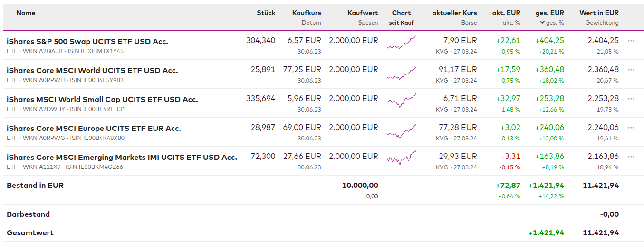Open options menu for S&P 500 Swap ETF
Image resolution: width=644 pixels, height=251 pixels.
pos(631,41)
